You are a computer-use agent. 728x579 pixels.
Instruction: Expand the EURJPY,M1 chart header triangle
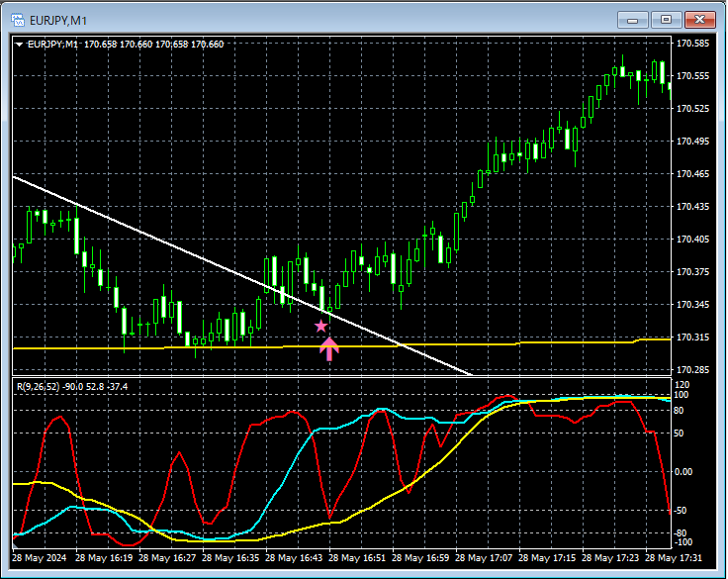pos(19,45)
